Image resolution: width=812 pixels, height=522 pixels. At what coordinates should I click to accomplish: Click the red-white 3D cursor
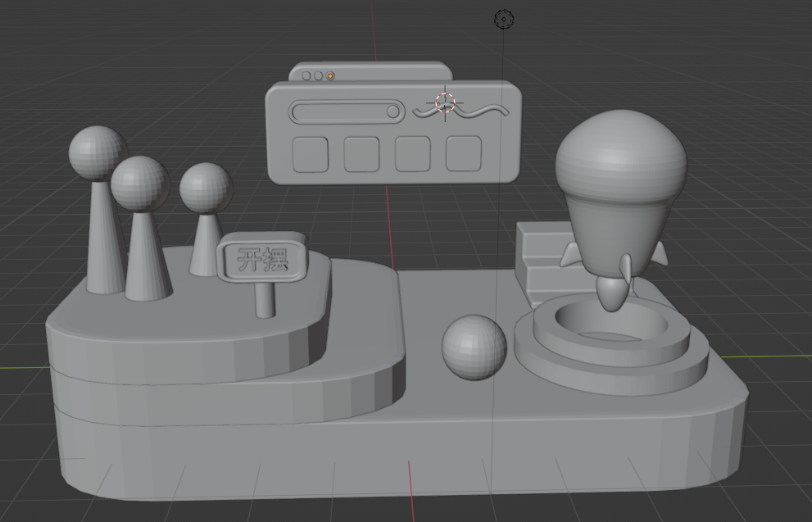pyautogui.click(x=446, y=103)
